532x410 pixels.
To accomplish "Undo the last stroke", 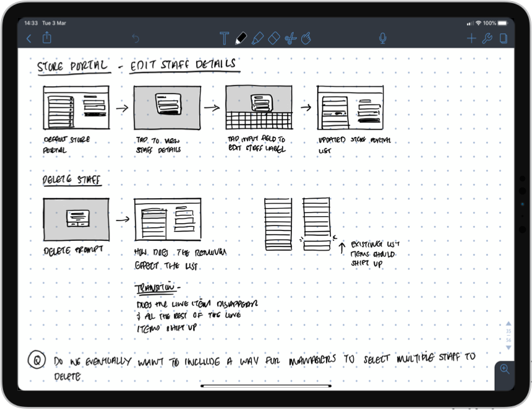I will (135, 38).
